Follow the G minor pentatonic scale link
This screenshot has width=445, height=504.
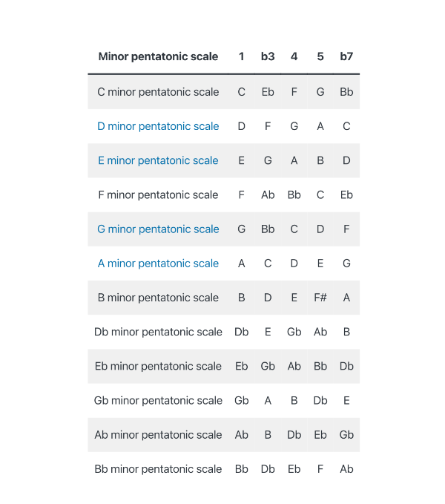click(158, 229)
